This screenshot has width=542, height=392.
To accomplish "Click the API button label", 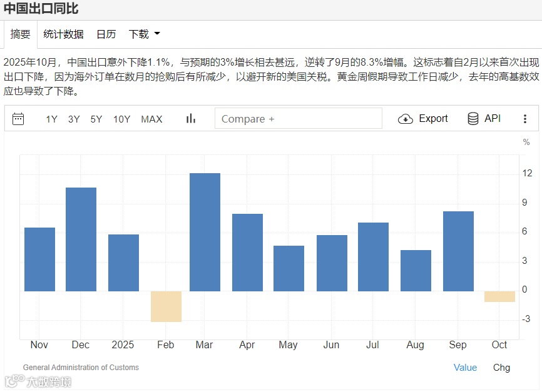I will 492,118.
